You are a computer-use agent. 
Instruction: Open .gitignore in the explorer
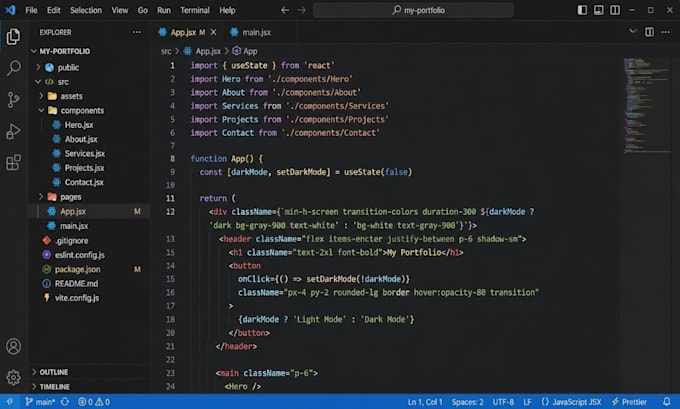72,240
